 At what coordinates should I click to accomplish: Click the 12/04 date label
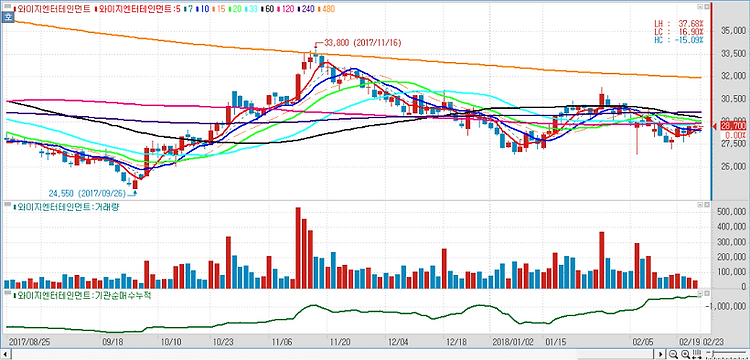click(398, 342)
